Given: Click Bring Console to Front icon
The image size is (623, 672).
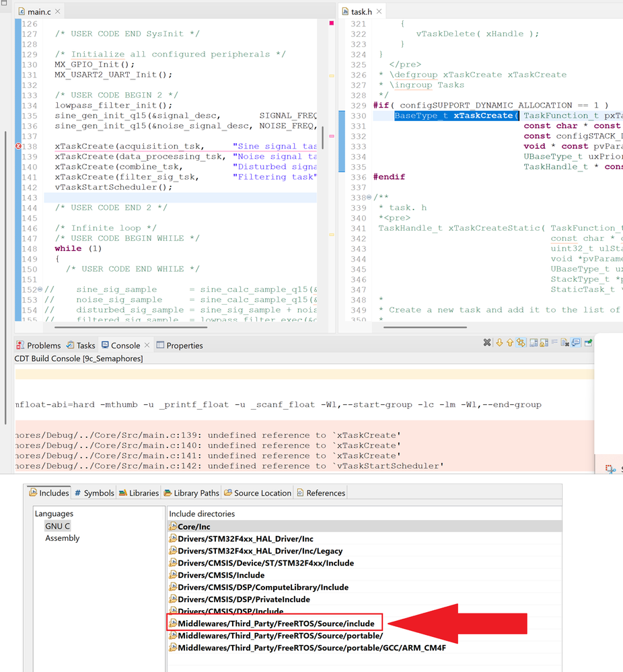Looking at the screenshot, I should point(534,342).
